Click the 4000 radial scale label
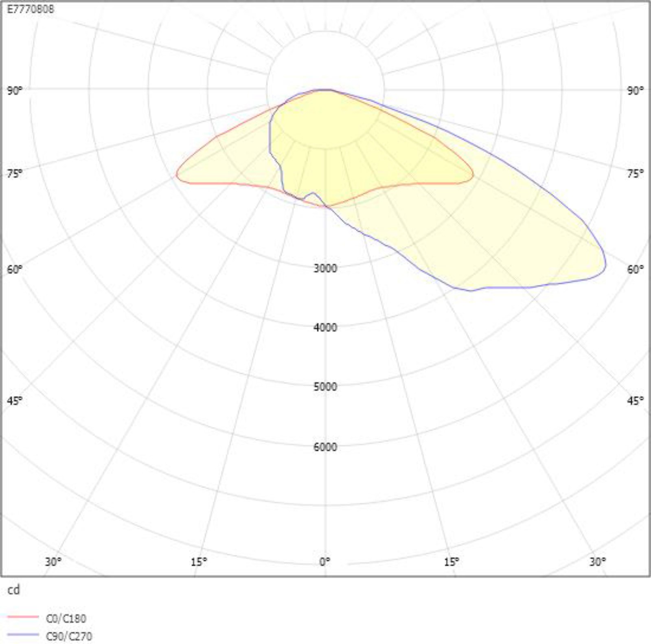651x644 pixels. (x=325, y=327)
